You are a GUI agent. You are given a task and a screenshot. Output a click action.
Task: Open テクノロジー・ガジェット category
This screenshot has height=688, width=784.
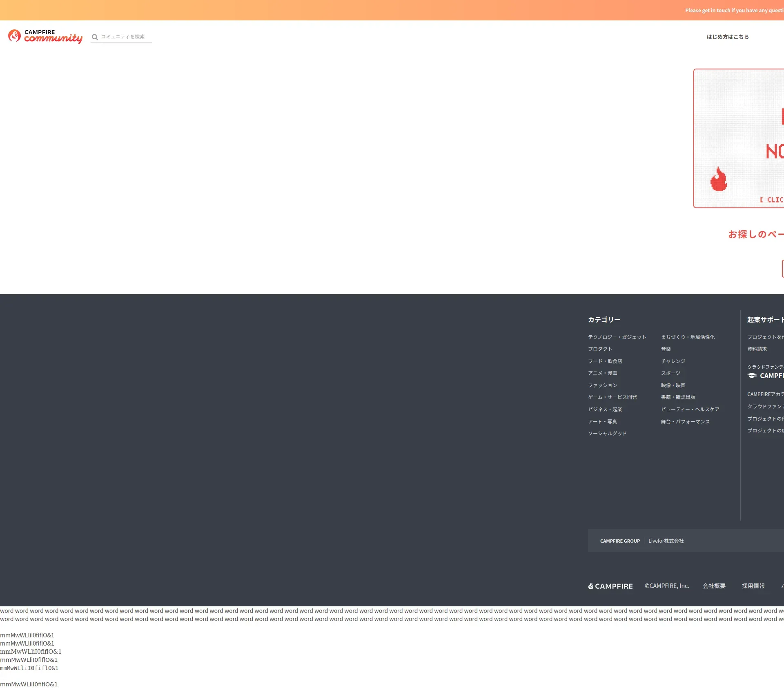pyautogui.click(x=617, y=337)
